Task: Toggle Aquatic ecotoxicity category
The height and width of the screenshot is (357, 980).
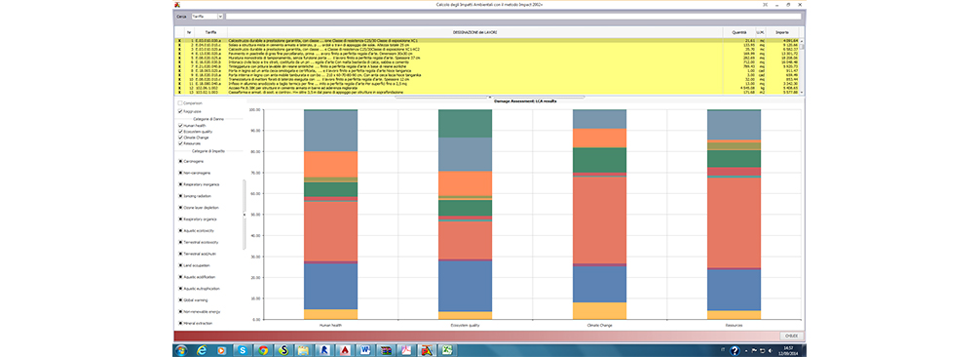Action: click(x=180, y=230)
